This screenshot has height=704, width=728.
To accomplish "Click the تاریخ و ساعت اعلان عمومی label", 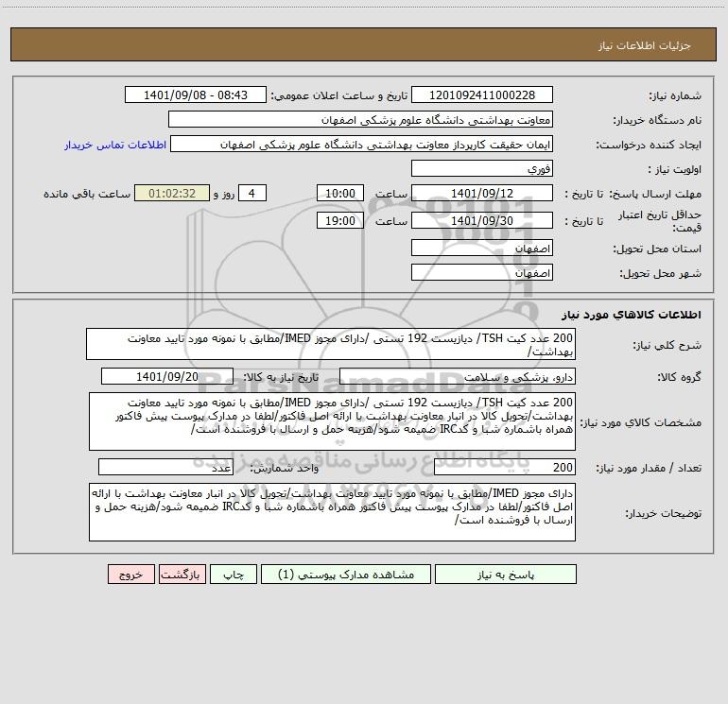I will 339,95.
